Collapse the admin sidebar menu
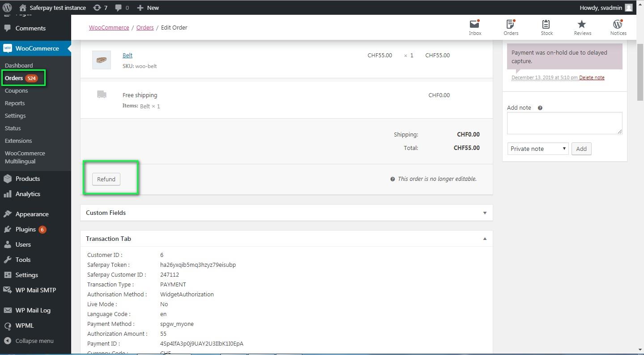This screenshot has width=644, height=355. click(29, 341)
